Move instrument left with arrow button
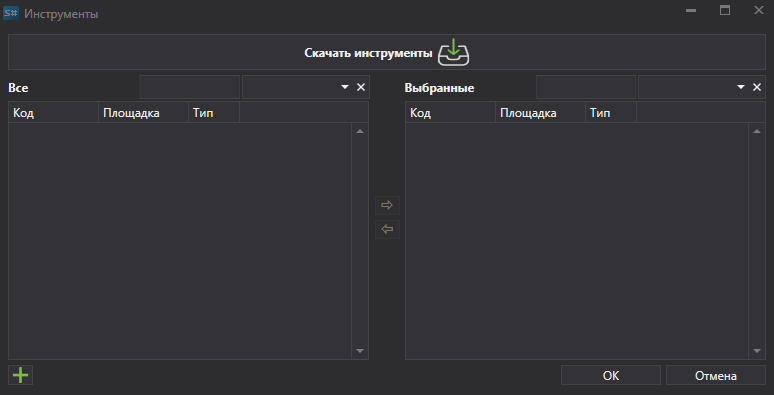774x395 pixels. point(387,229)
